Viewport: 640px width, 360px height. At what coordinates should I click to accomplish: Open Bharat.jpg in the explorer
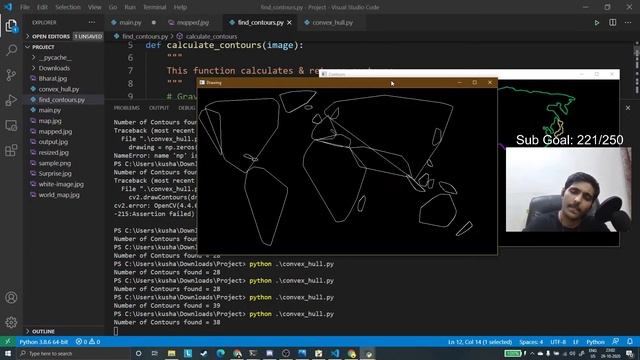tap(53, 78)
